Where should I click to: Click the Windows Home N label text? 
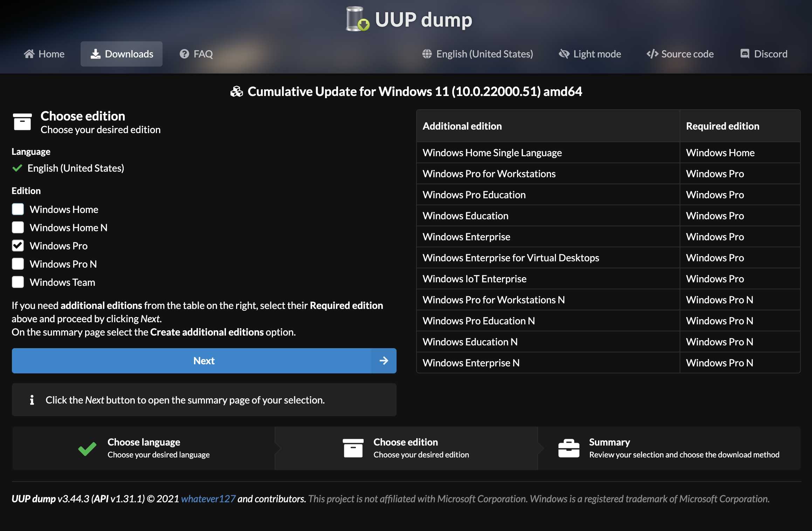[x=69, y=228]
